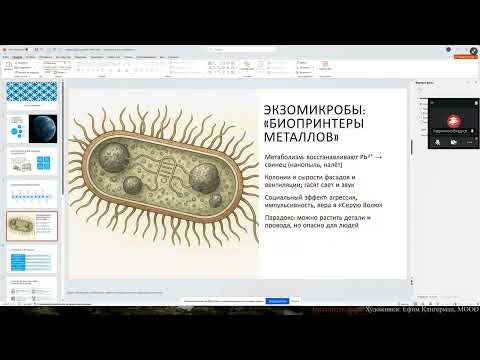The image size is (480, 360).
Task: Click the bullet starting with «Колонии и сырости фасадов»
Action: pyautogui.click(x=310, y=181)
